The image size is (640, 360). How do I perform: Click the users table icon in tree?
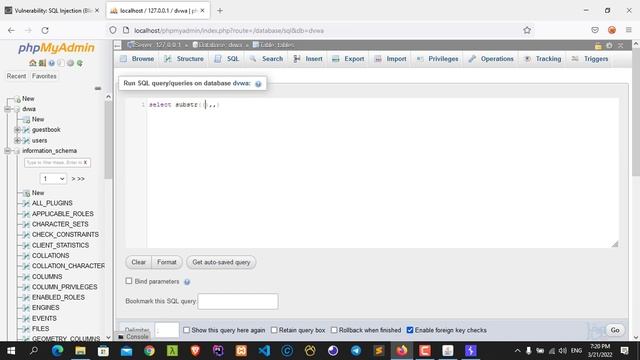click(26, 140)
